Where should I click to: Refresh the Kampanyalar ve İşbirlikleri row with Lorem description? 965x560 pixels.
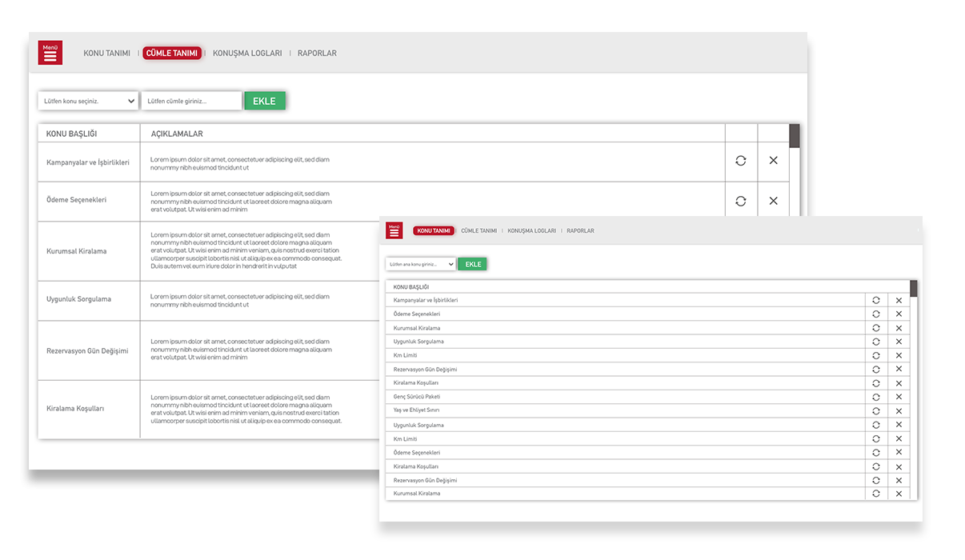pyautogui.click(x=740, y=161)
